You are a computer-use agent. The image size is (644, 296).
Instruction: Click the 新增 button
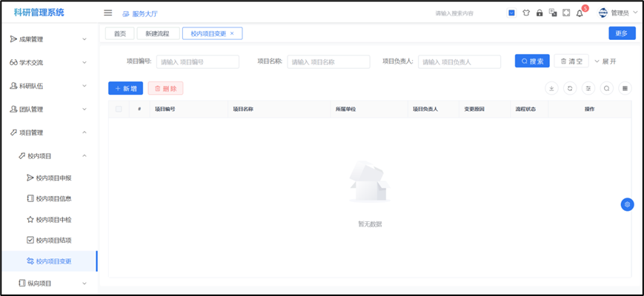[125, 88]
